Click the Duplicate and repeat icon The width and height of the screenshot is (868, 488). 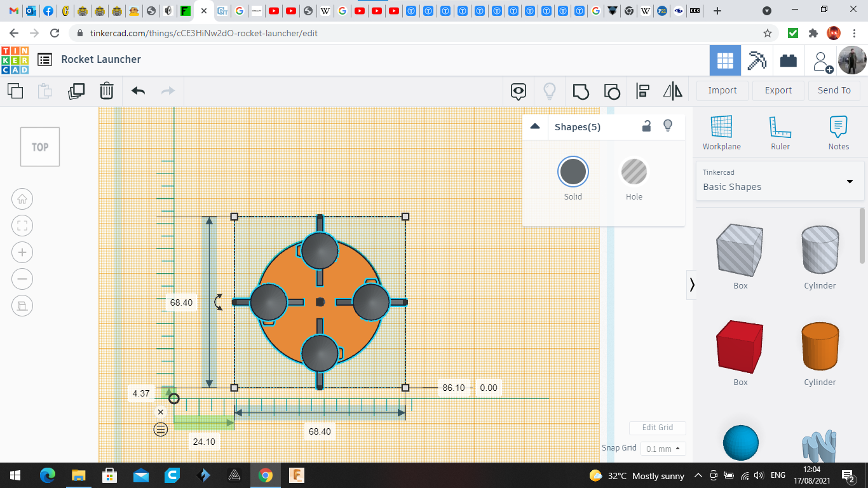[76, 91]
